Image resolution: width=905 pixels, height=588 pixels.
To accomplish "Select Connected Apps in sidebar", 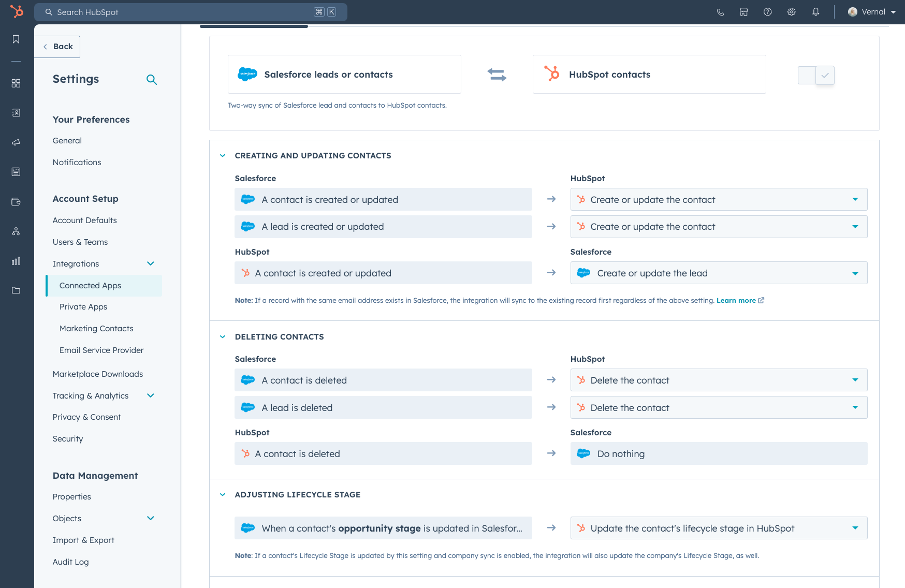I will point(104,286).
